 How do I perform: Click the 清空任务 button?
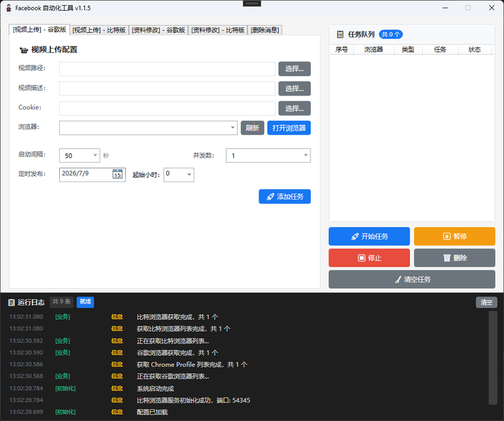coord(412,279)
